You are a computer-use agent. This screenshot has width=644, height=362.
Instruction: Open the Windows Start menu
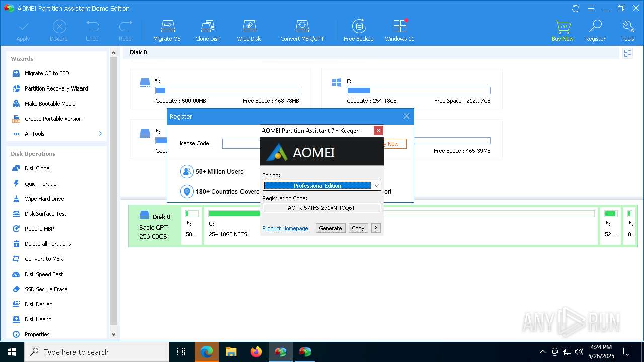click(x=12, y=352)
